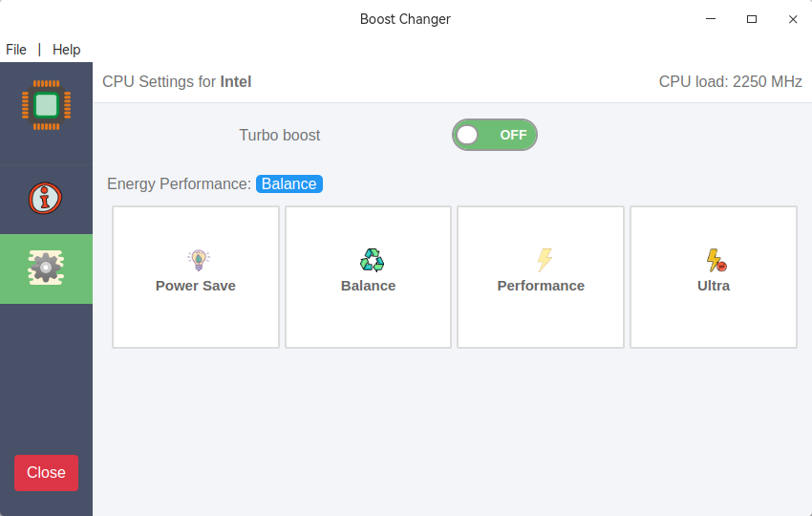
Task: Choose the Balance profile label
Action: pos(368,286)
